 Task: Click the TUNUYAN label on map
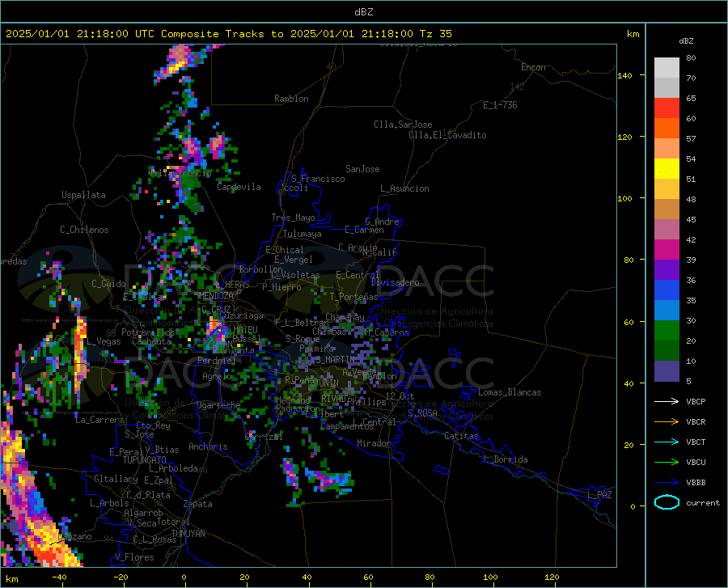pyautogui.click(x=188, y=534)
